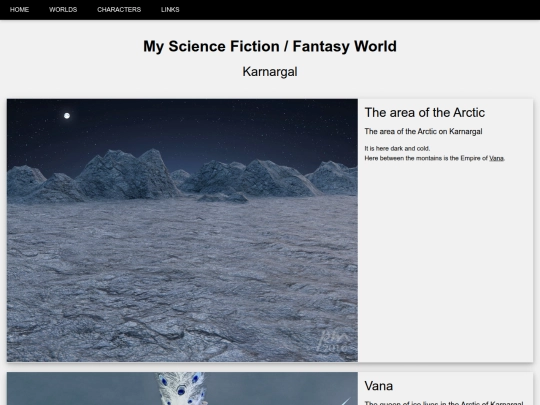Click the Karnargal subtitle
Image resolution: width=540 pixels, height=405 pixels.
click(270, 72)
